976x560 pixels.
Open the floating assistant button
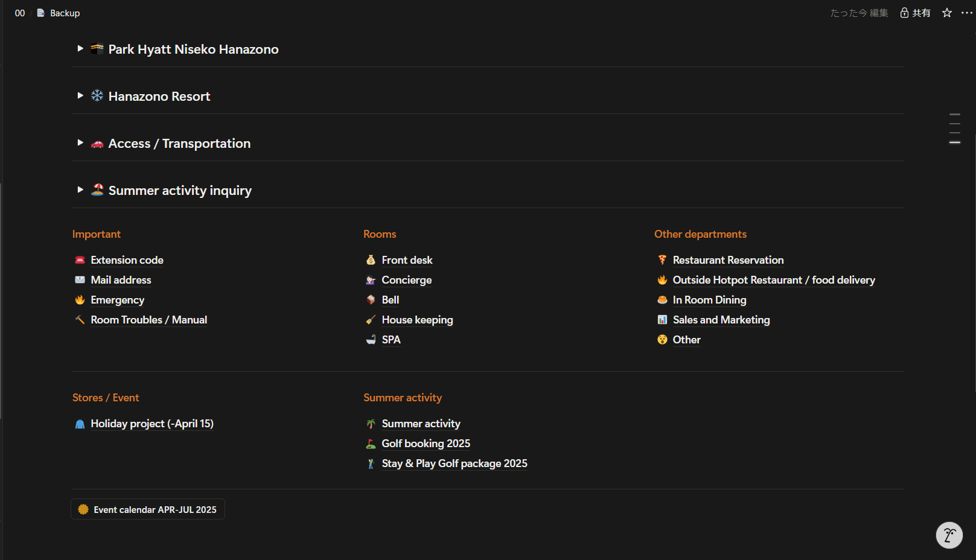(949, 535)
